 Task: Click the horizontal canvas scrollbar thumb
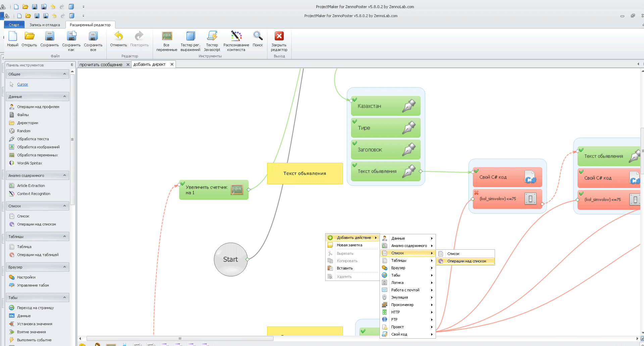point(180,338)
